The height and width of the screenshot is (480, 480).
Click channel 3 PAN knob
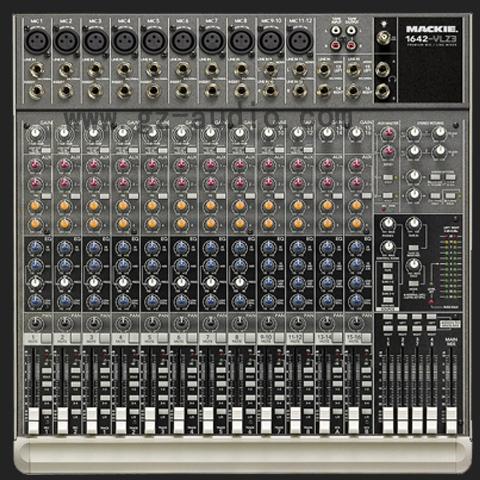coord(94,323)
